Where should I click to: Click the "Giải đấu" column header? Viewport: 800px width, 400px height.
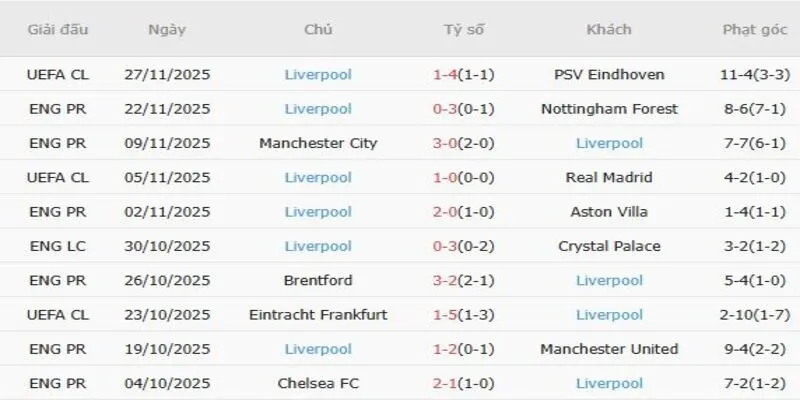[x=58, y=29]
